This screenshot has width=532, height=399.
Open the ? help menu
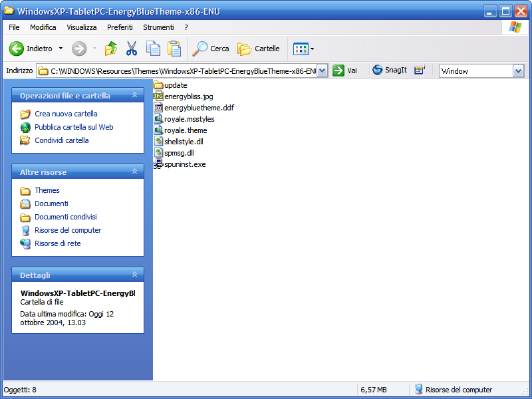[186, 27]
